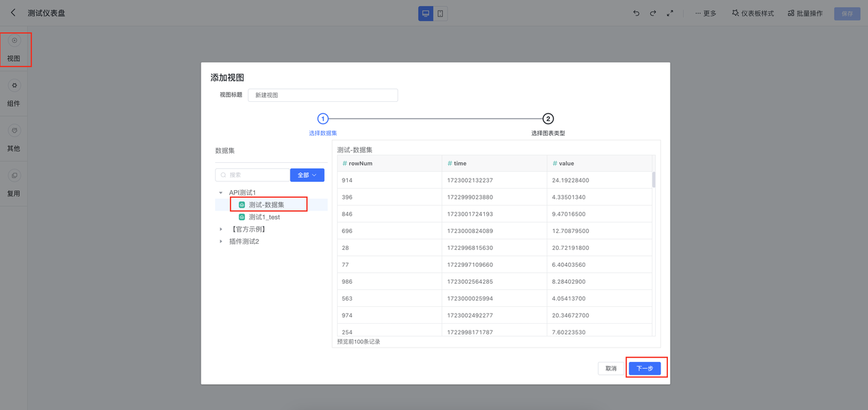Open the 复用 panel in the left sidebar
Viewport: 868px width, 410px height.
click(x=14, y=179)
